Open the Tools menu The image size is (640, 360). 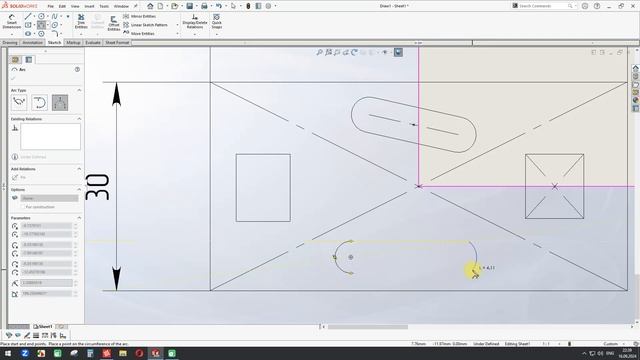(104, 7)
